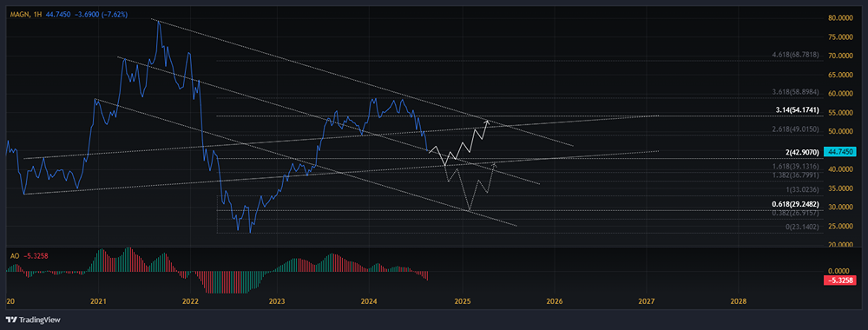The width and height of the screenshot is (868, 330).
Task: Click the 50.0000 price scale label
Action: pos(840,132)
